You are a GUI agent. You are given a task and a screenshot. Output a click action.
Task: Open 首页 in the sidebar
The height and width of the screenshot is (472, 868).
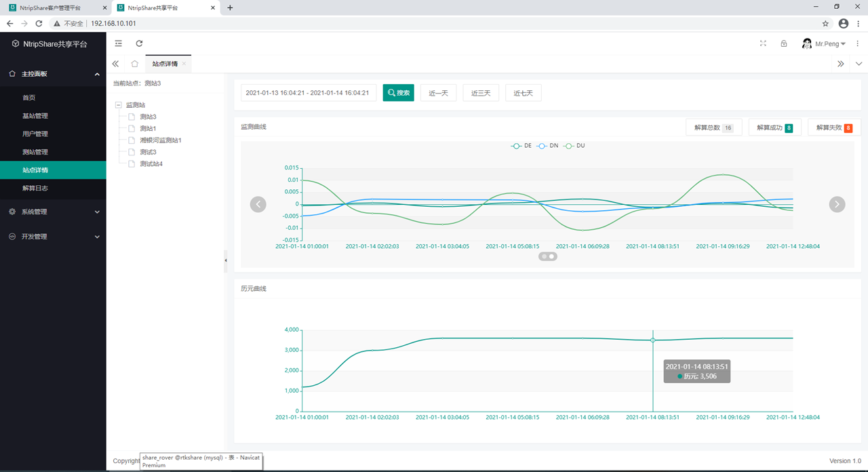coord(53,98)
